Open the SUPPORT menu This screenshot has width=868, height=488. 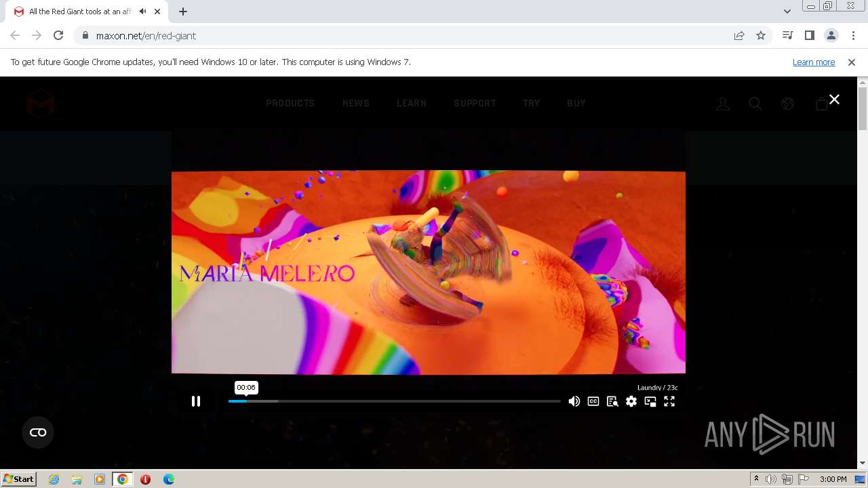click(x=475, y=103)
